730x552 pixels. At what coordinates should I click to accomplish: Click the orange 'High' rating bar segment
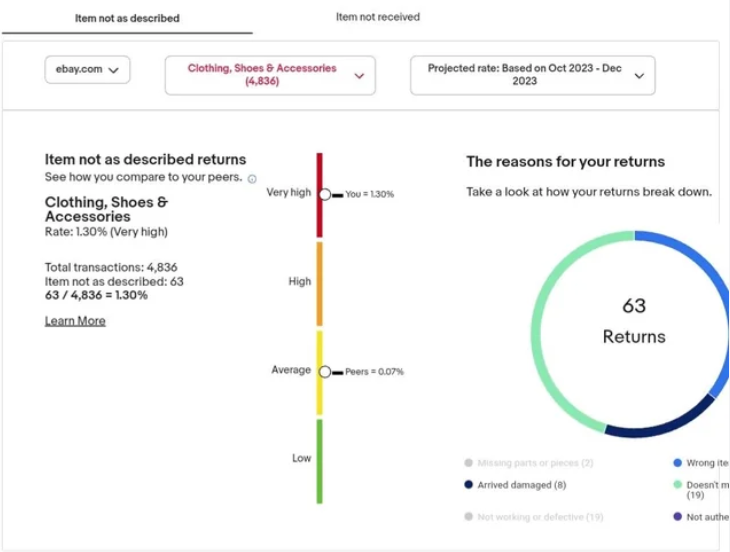[x=320, y=283]
